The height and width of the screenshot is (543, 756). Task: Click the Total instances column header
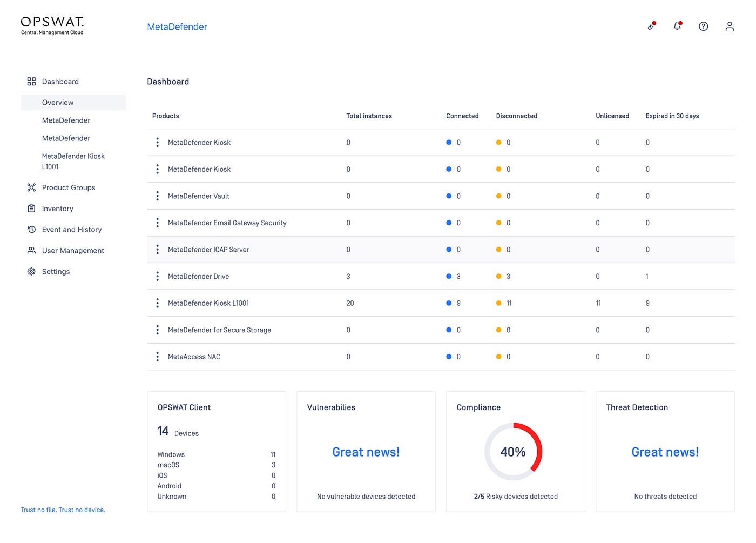pyautogui.click(x=369, y=116)
